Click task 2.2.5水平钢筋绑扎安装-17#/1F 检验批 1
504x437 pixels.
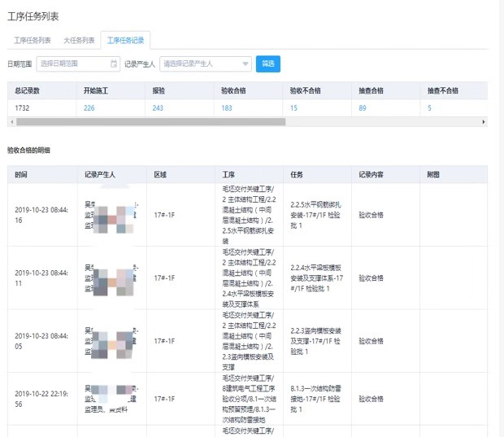point(315,215)
